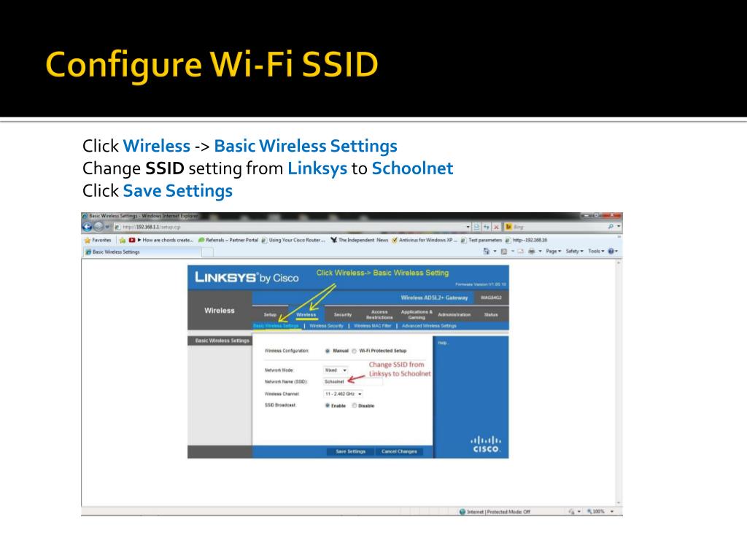Open the Network Mode 'Mixed' dropdown
747x560 pixels.
point(336,370)
